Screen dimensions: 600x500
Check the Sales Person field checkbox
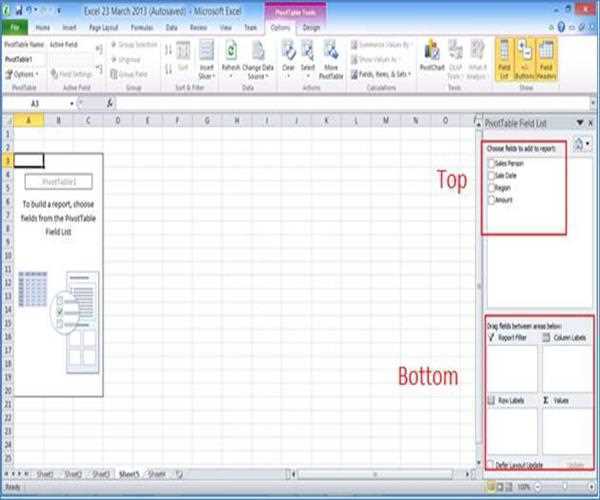coord(491,162)
